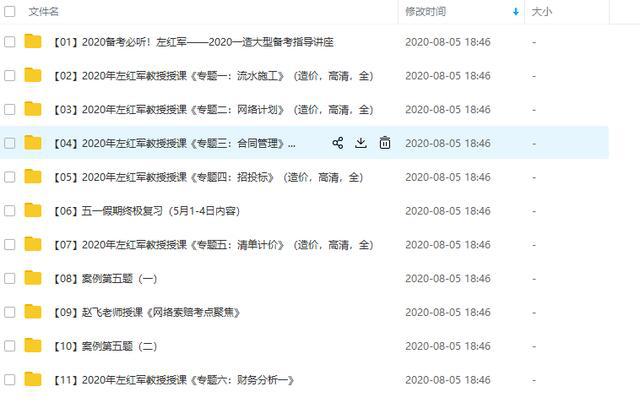Click the folder icon for 【11】专题六：财务分析一
The height and width of the screenshot is (403, 640).
click(x=33, y=380)
